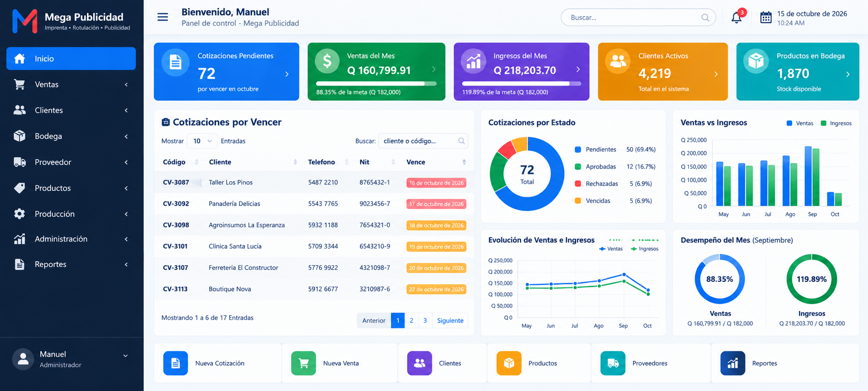
Task: Click the search magnifier in top bar
Action: point(705,18)
